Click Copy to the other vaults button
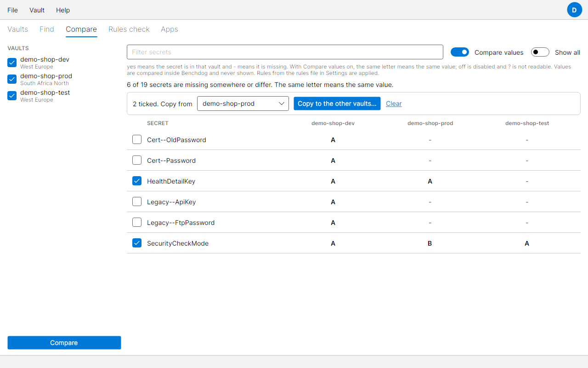This screenshot has height=368, width=588. [337, 103]
